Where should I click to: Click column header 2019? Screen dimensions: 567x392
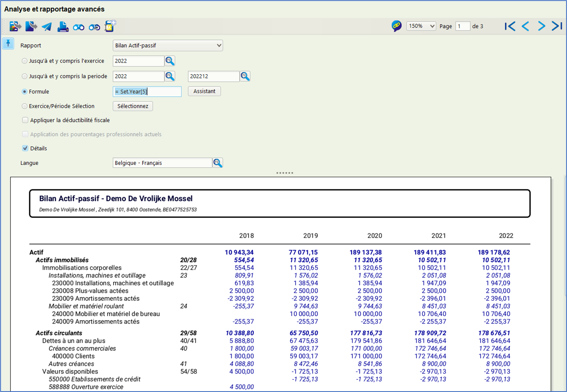pos(310,236)
